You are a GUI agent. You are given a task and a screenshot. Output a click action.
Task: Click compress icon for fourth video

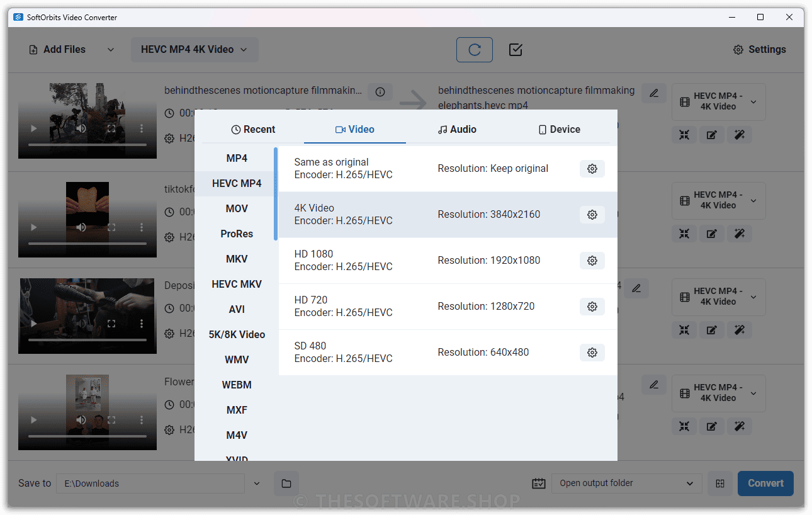click(x=684, y=426)
